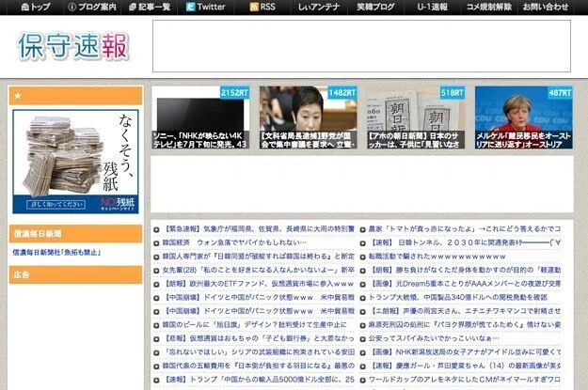Click the Twitter bird icon
The image size is (588, 390).
(x=190, y=7)
